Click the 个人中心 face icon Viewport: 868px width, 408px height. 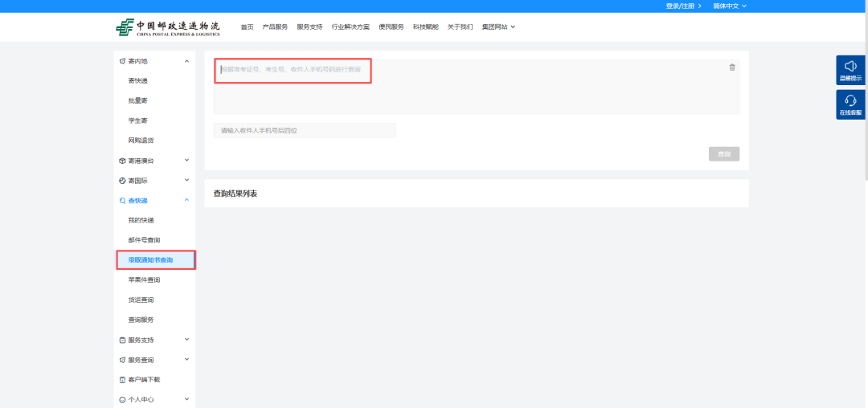coord(122,400)
